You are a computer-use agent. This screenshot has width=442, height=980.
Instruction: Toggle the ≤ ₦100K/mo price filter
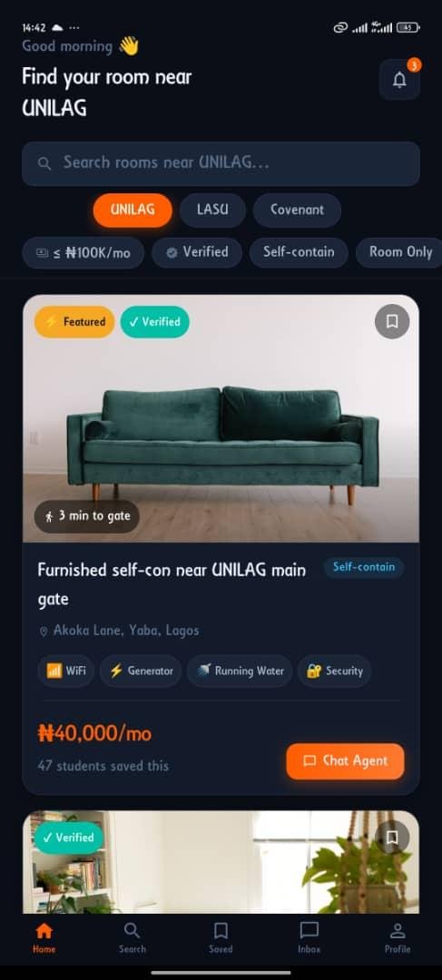point(83,252)
